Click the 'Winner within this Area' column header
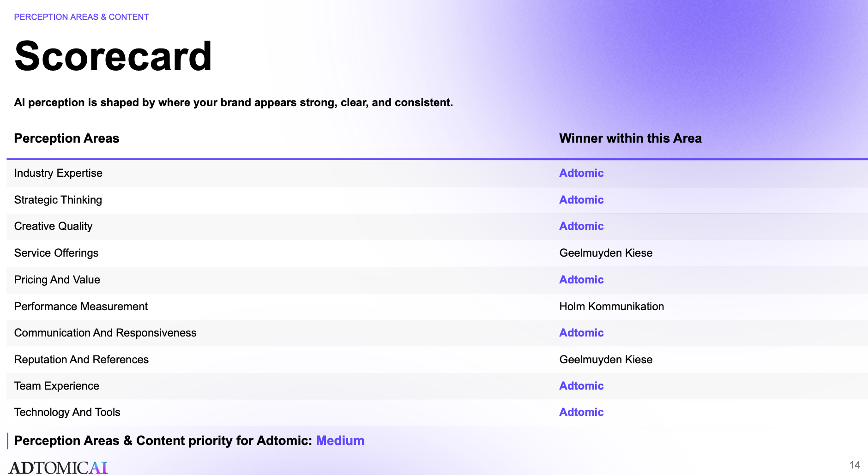Image resolution: width=868 pixels, height=475 pixels. [x=630, y=138]
